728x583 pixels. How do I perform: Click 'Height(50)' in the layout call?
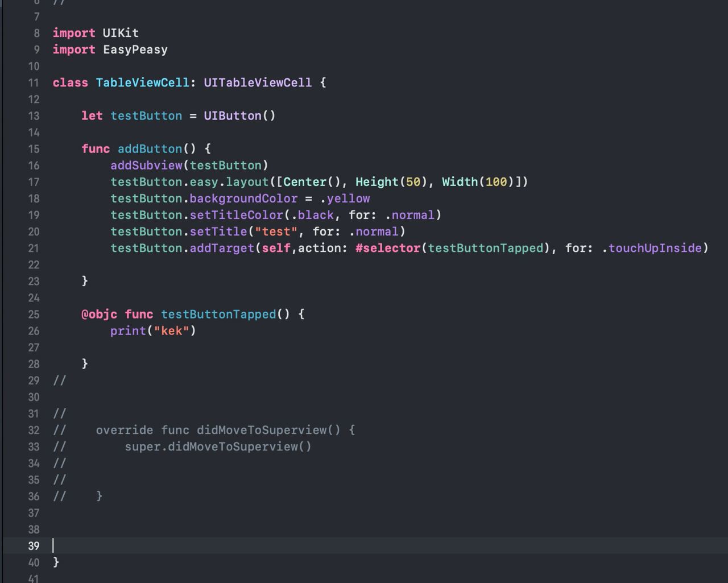tap(391, 181)
